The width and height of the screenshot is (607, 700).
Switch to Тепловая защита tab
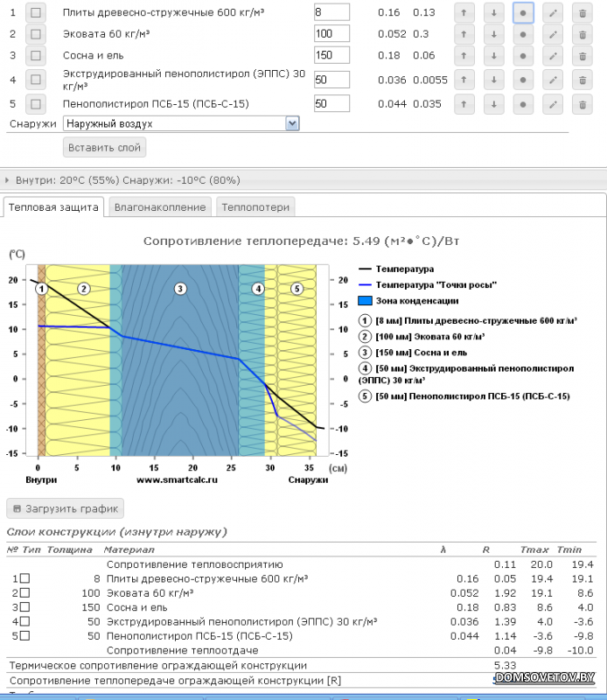53,207
